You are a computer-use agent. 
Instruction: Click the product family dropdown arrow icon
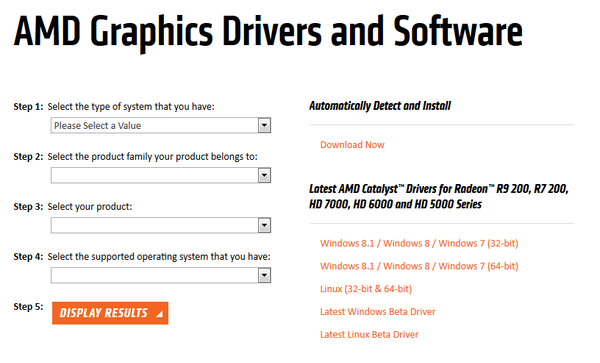[x=264, y=176]
